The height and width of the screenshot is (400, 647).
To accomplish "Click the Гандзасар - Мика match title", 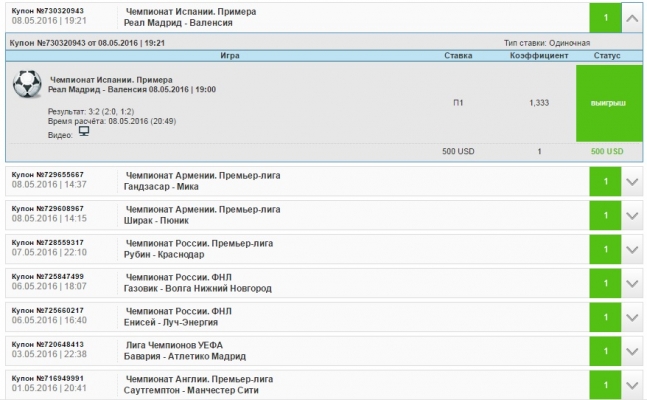I will (161, 187).
